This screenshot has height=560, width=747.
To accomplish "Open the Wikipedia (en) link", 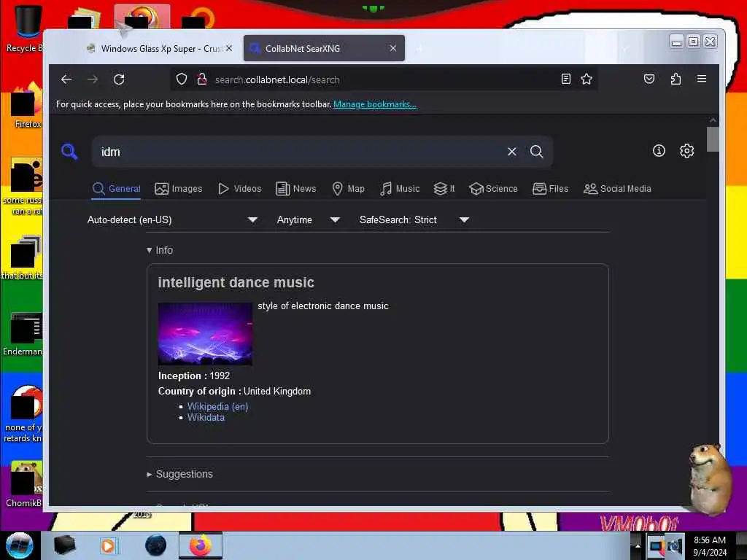I will tap(217, 406).
